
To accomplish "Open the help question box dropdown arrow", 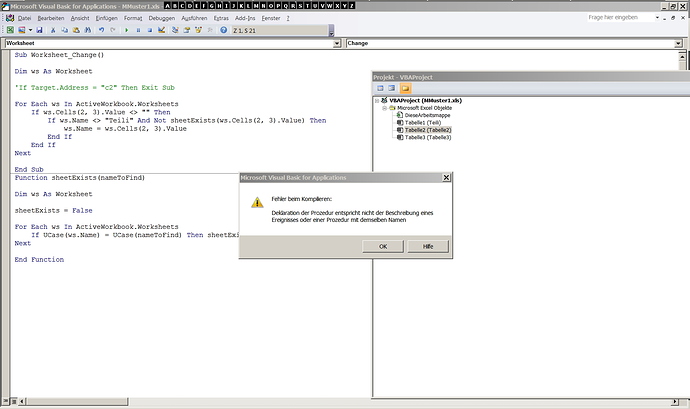I will [x=657, y=18].
